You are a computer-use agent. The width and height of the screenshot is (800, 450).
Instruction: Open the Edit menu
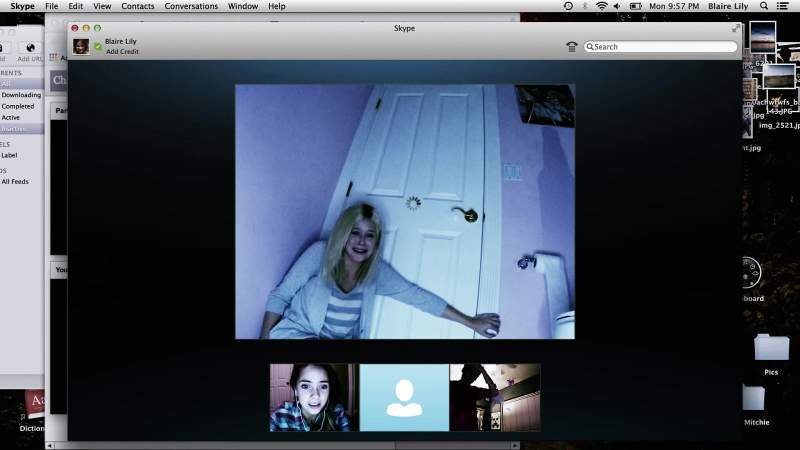point(76,6)
